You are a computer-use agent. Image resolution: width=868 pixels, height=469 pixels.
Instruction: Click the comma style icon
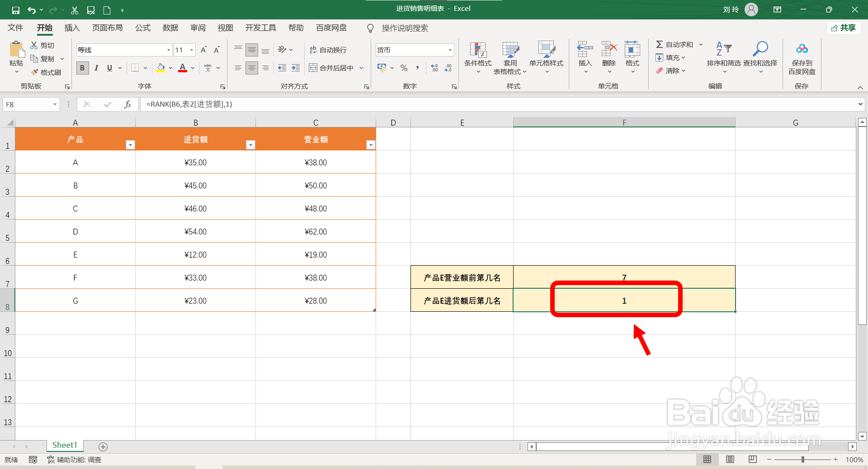[417, 68]
